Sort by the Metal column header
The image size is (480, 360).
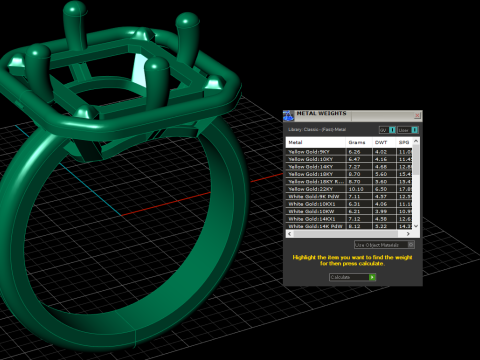[x=316, y=142]
